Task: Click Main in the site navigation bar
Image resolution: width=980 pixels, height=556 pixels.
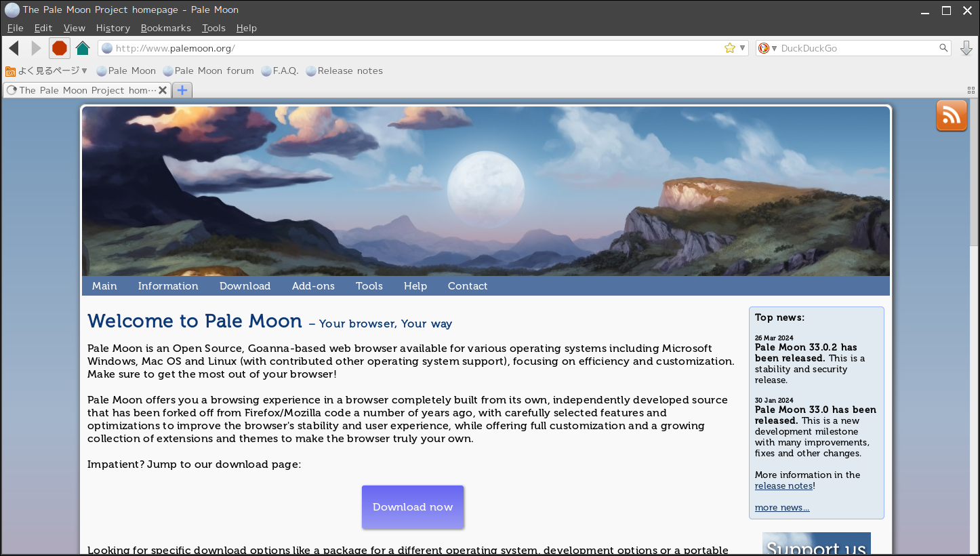Action: 104,286
